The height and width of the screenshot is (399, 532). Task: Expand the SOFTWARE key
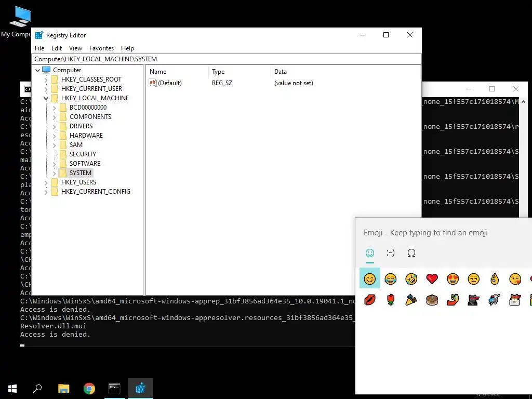click(x=54, y=164)
